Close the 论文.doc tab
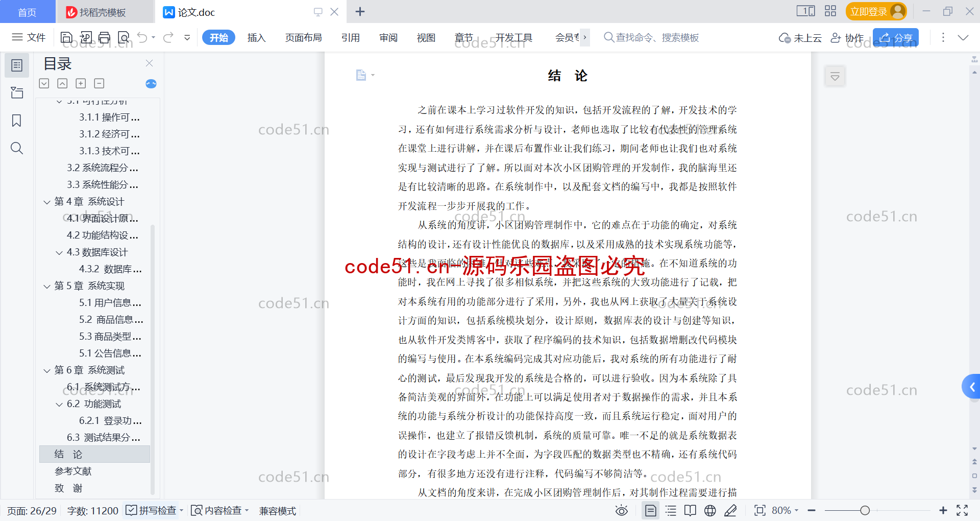This screenshot has width=980, height=521. click(x=334, y=12)
